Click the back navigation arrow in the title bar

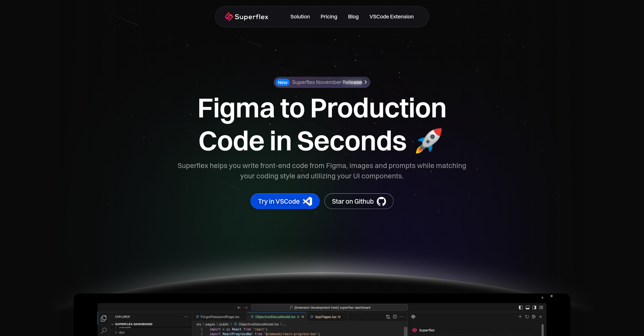point(239,308)
